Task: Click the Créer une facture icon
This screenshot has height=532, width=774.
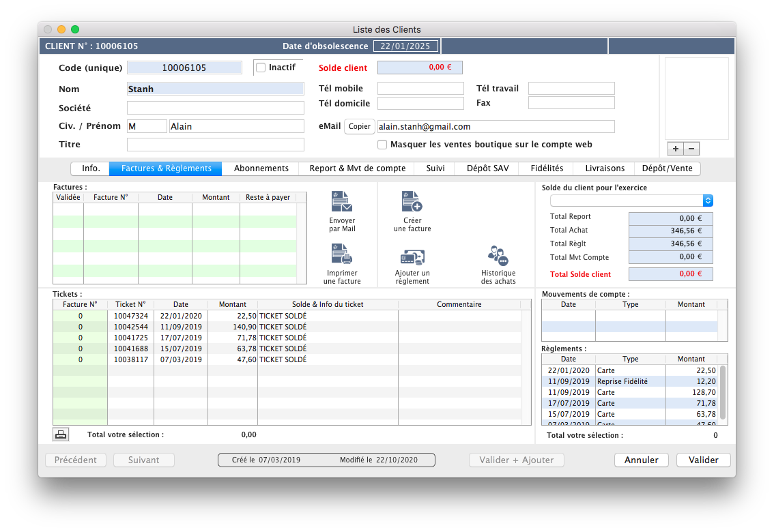Action: click(x=412, y=202)
